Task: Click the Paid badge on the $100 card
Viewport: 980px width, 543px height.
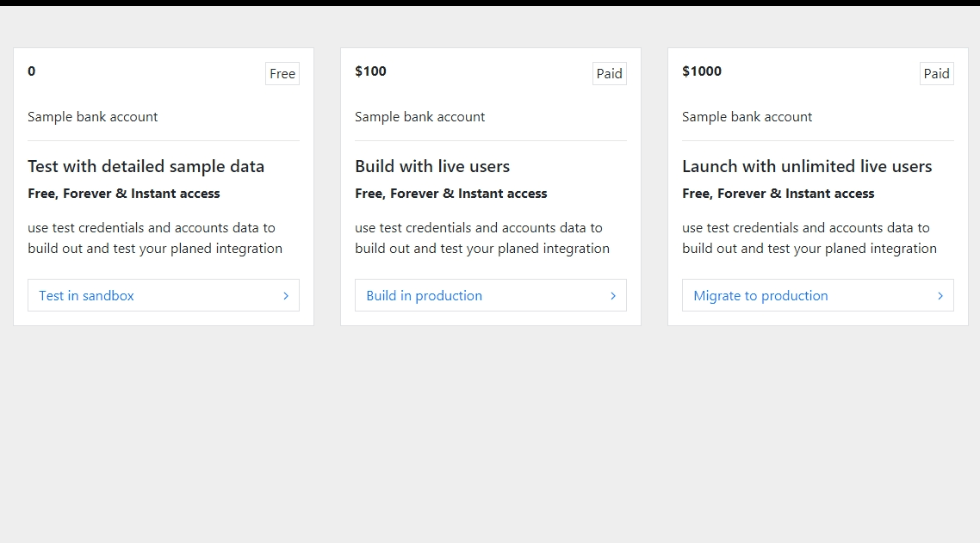Action: [610, 74]
